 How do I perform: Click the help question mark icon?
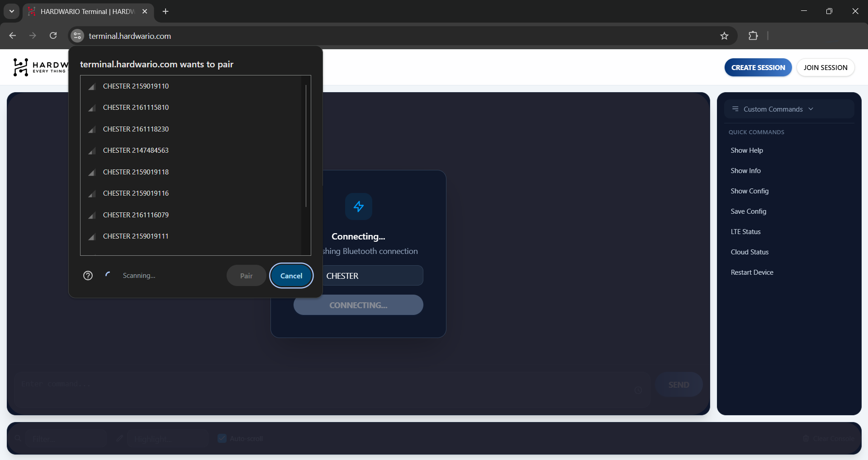click(x=88, y=276)
